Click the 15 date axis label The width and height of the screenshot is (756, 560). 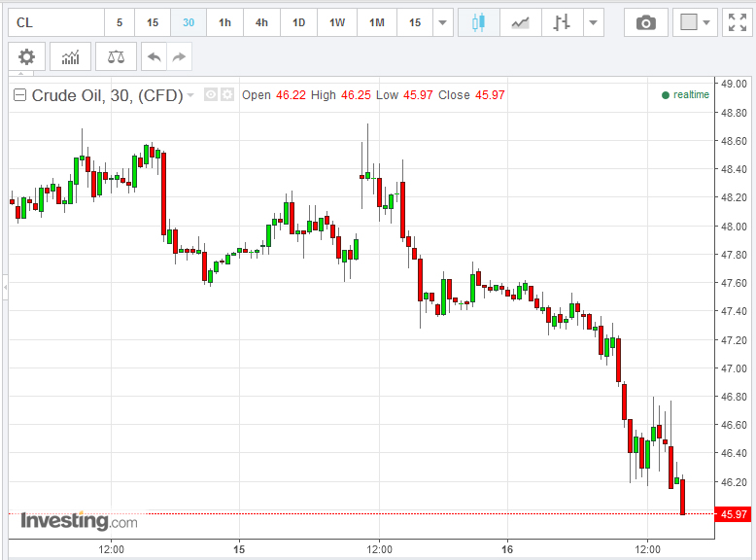click(239, 549)
